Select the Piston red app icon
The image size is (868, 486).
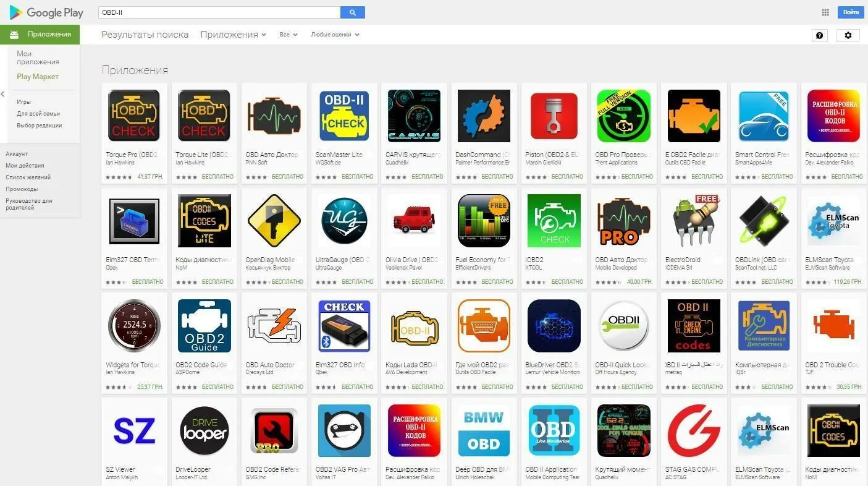(554, 116)
